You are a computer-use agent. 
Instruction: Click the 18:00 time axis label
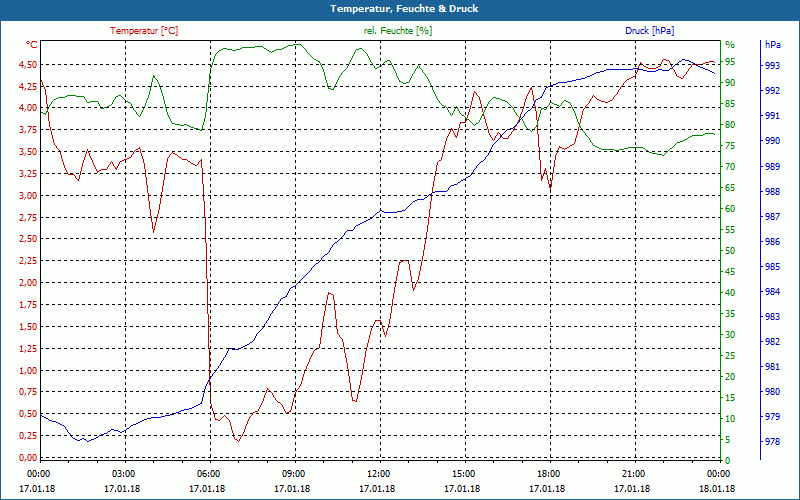(548, 473)
